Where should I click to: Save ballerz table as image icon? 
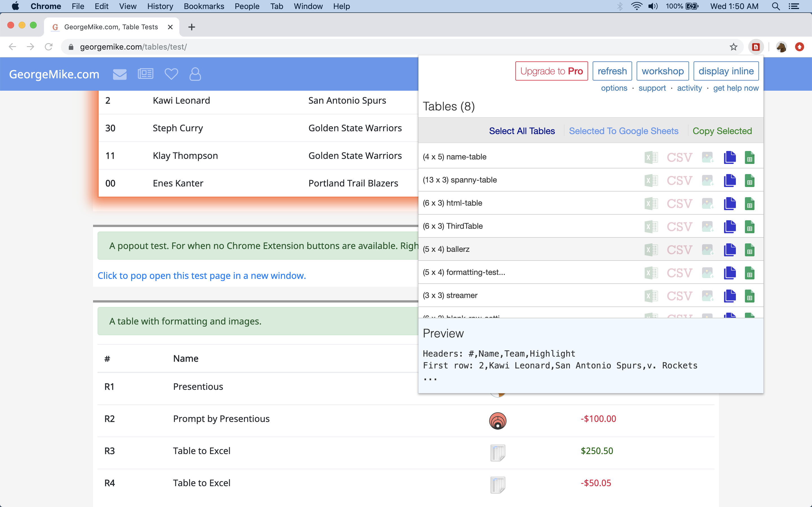[x=707, y=250]
